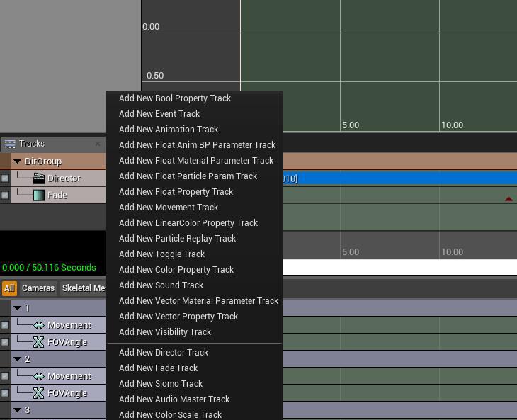Select FOVAngle track label in group 2
The width and height of the screenshot is (517, 420).
[x=67, y=393]
